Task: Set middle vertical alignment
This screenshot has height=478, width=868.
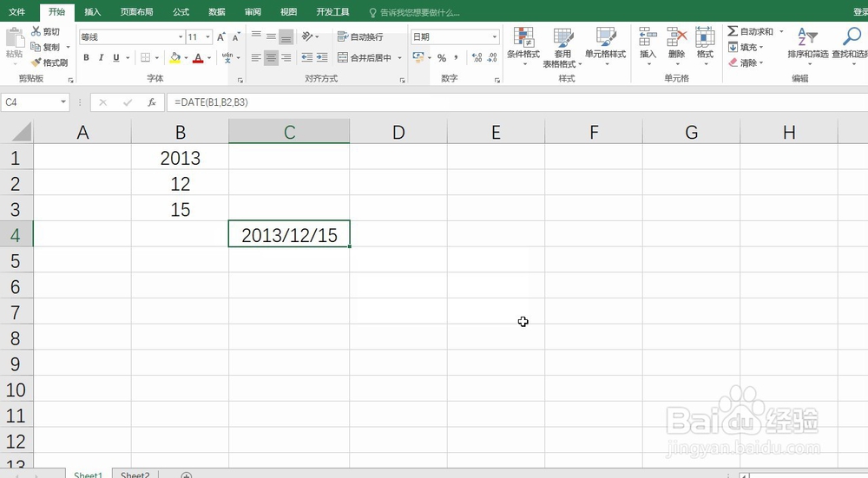Action: click(x=271, y=36)
